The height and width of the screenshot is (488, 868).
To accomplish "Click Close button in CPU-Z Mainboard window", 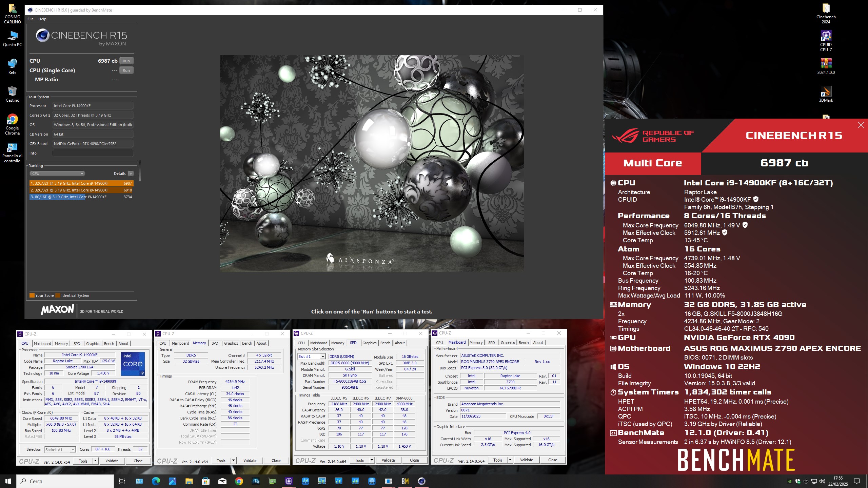I will point(553,460).
